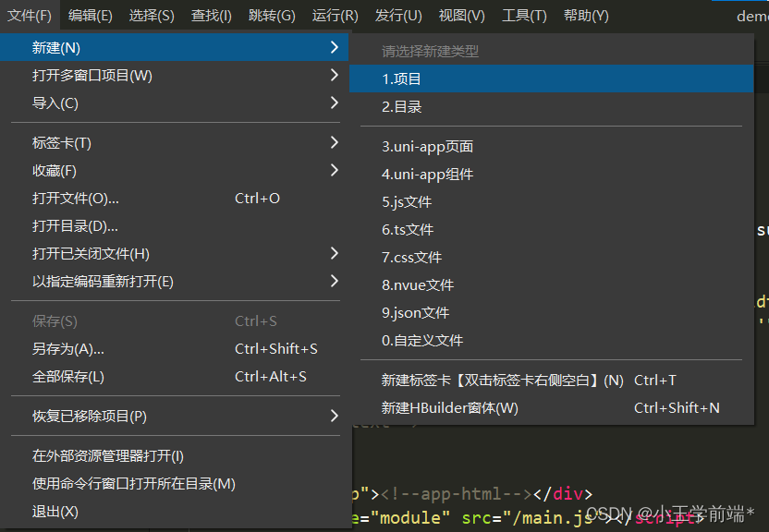Select the 标签卡(T) entry
The width and height of the screenshot is (769, 532).
pyautogui.click(x=174, y=143)
